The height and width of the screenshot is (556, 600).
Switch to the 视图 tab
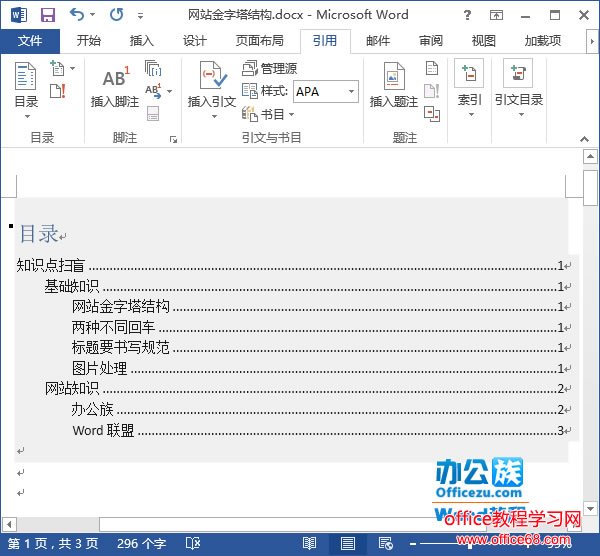pos(483,41)
